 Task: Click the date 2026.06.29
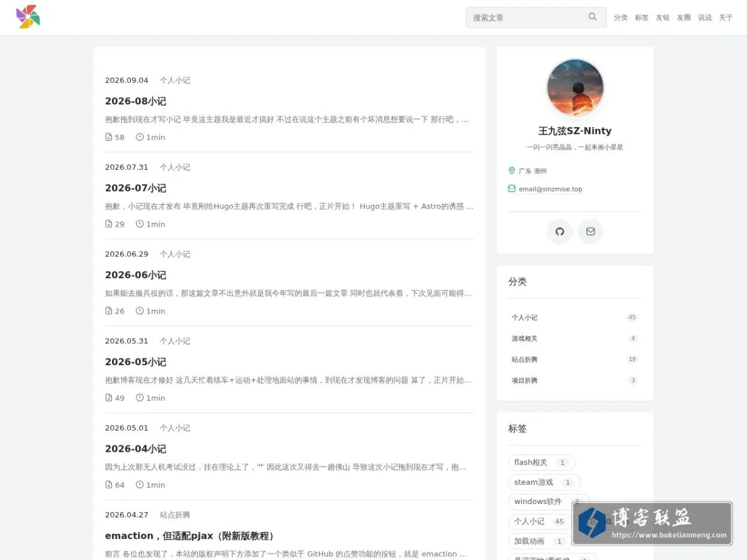pyautogui.click(x=126, y=254)
